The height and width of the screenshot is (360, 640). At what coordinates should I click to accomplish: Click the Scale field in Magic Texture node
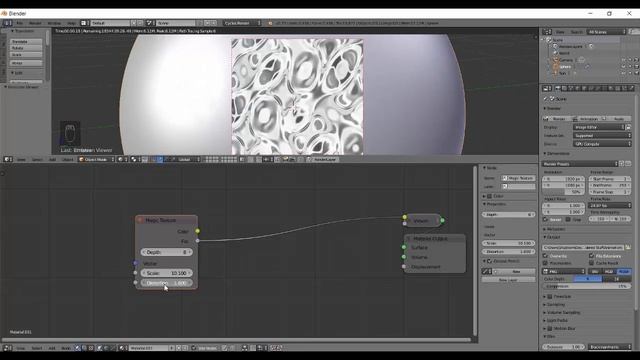click(x=166, y=273)
